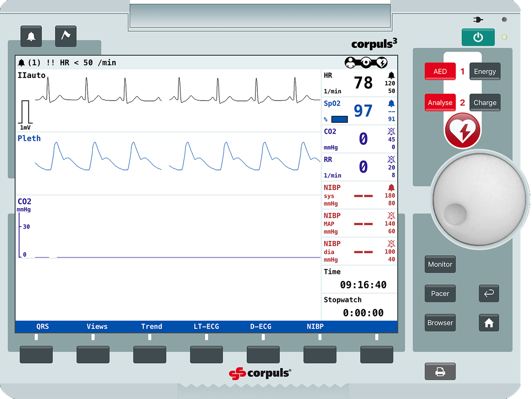Click the Pleth waveform label
The image size is (532, 399).
[29, 138]
